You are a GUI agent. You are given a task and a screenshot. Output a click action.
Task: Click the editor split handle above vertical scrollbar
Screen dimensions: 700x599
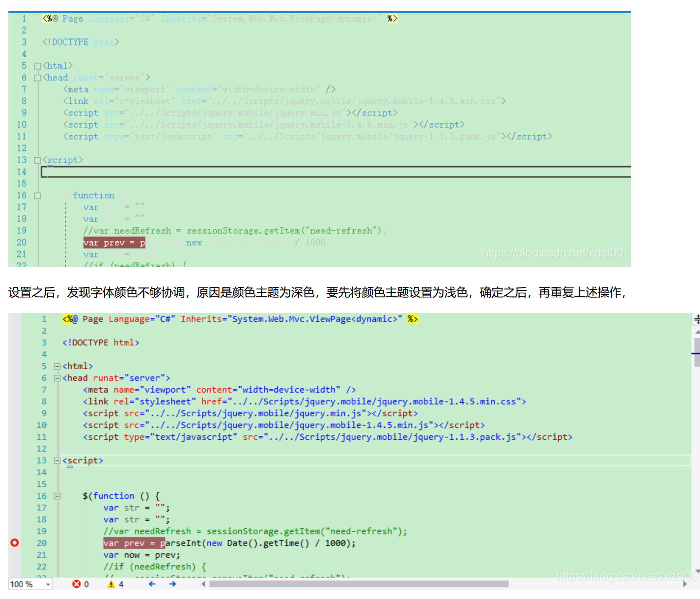pos(697,319)
